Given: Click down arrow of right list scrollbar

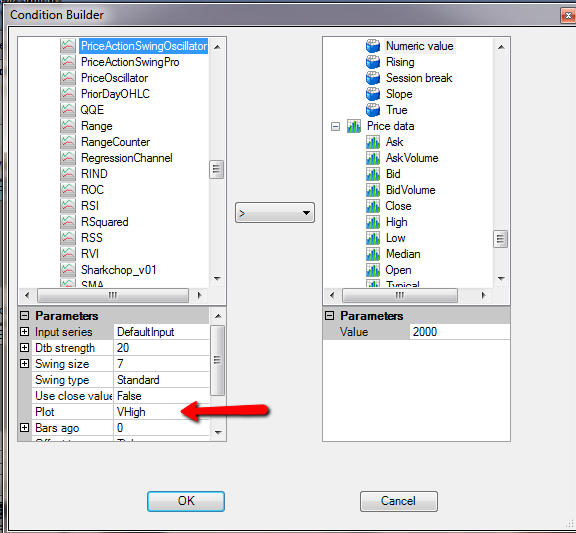Looking at the screenshot, I should (x=501, y=278).
